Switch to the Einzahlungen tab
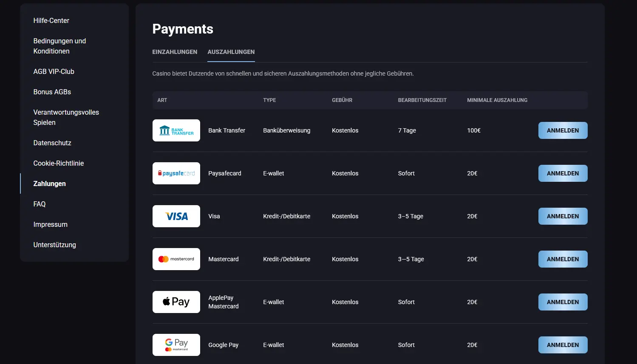The image size is (637, 364). pyautogui.click(x=175, y=52)
